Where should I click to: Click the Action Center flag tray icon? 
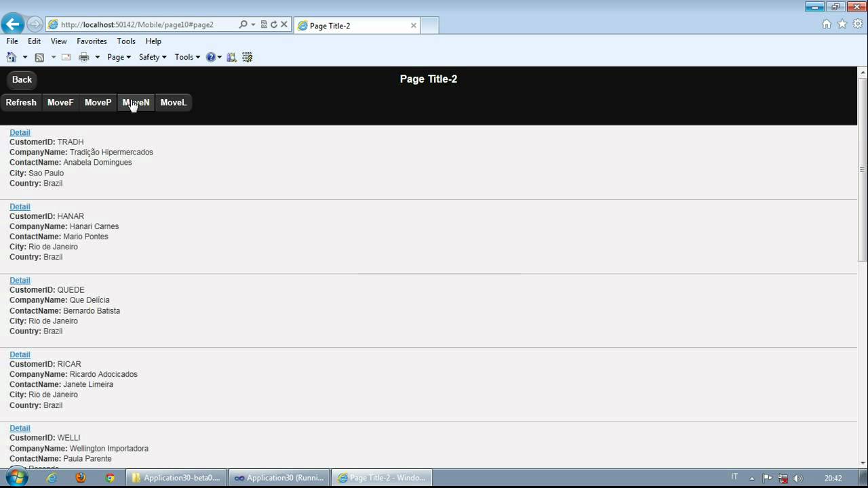(768, 478)
